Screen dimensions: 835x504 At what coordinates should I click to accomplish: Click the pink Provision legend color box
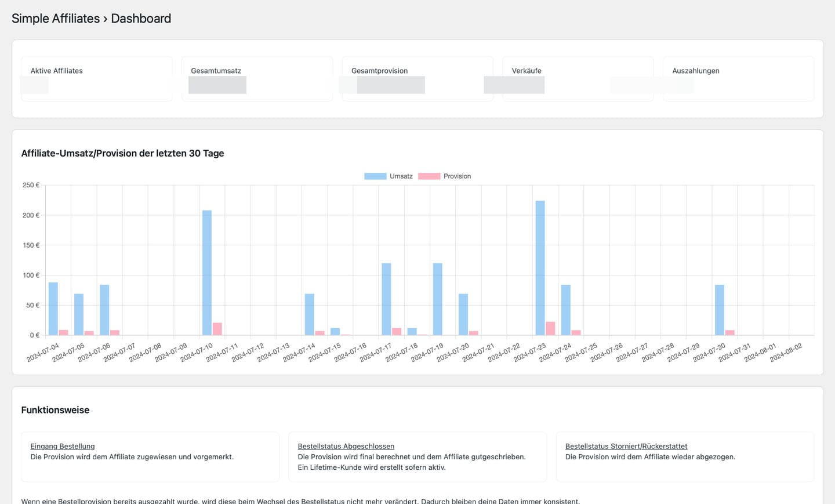pyautogui.click(x=429, y=176)
